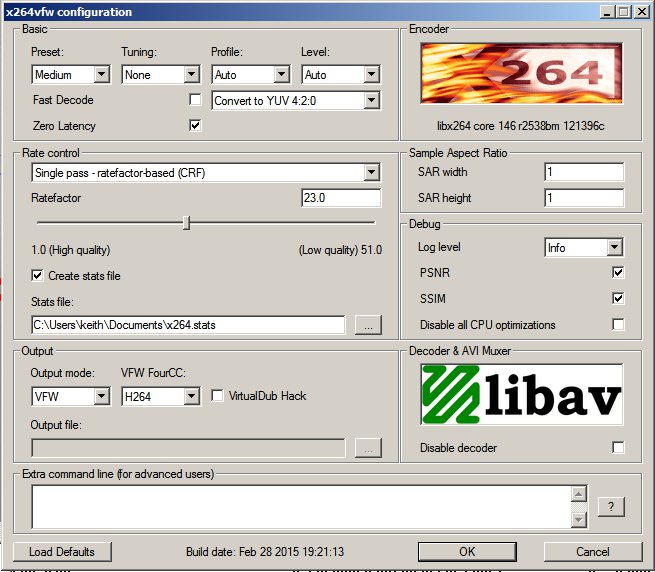Click the libx264 core version text
655x572 pixels.
tap(520, 126)
